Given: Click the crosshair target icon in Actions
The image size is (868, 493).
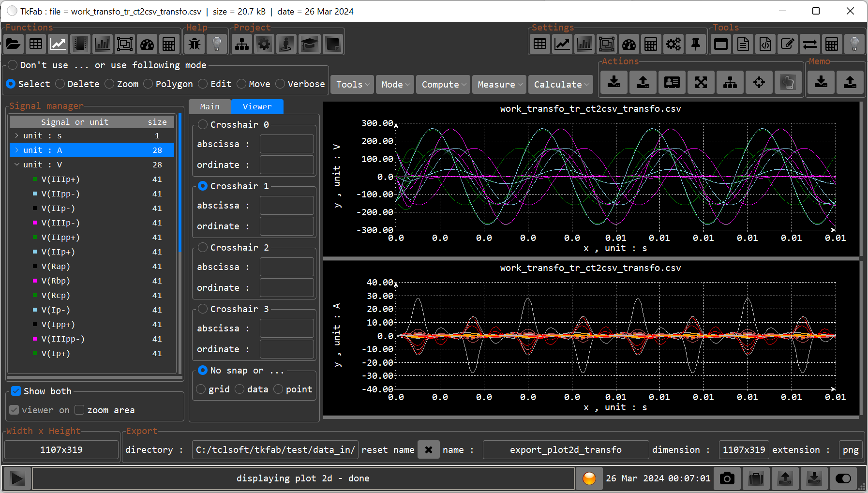Looking at the screenshot, I should [759, 82].
